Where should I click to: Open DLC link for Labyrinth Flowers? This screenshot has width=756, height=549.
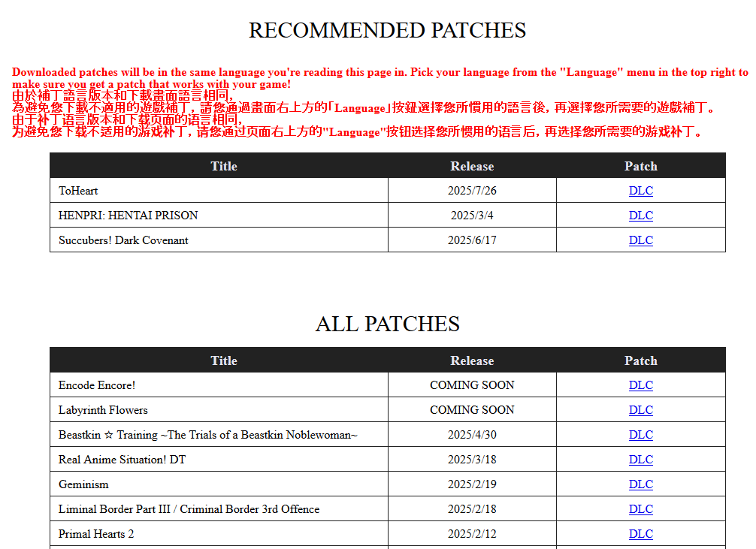click(x=641, y=410)
